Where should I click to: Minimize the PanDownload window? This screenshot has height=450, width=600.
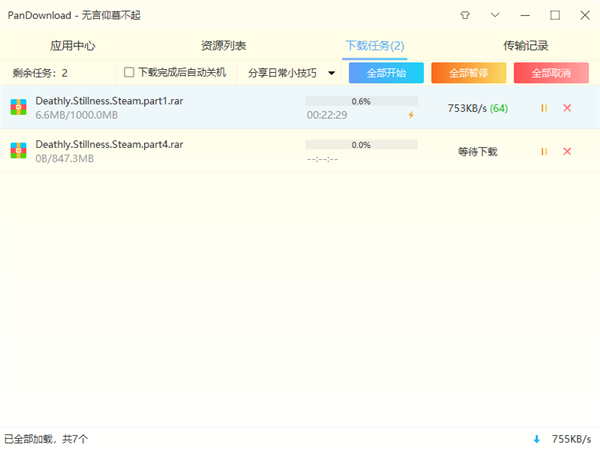(x=525, y=15)
